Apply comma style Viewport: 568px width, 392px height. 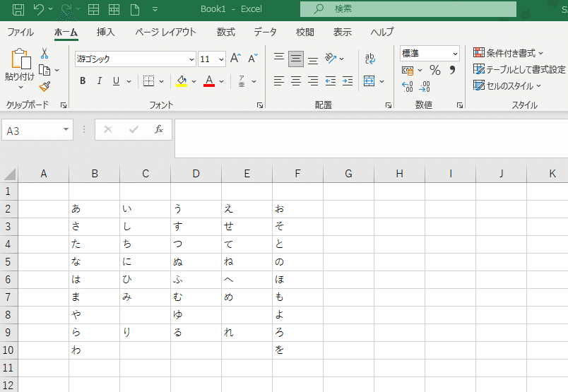click(452, 69)
